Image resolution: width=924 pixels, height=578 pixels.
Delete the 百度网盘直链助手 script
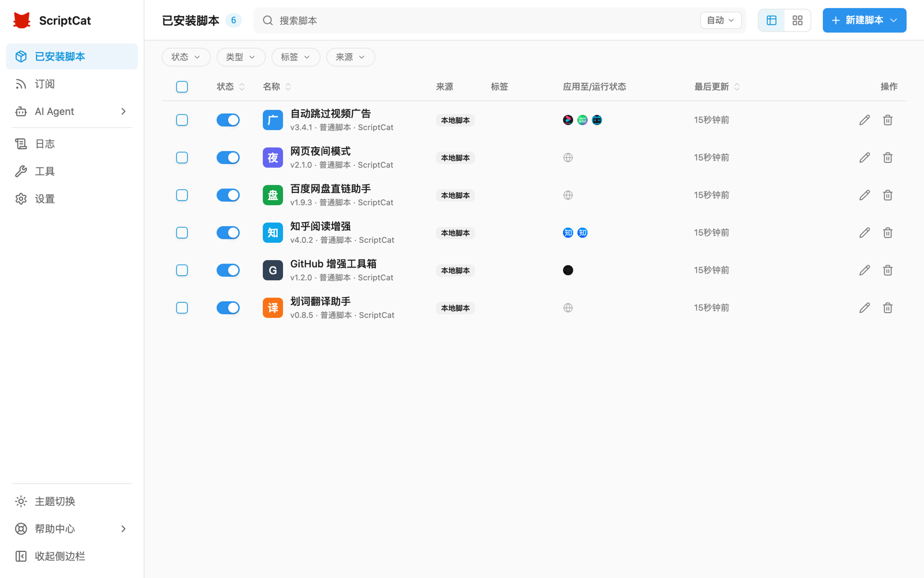tap(888, 195)
